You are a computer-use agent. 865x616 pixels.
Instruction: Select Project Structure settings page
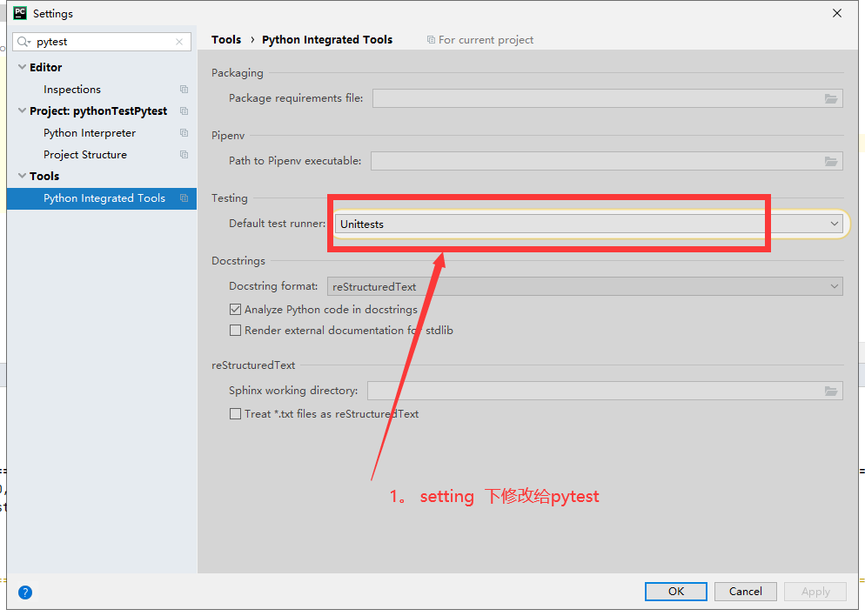point(85,154)
